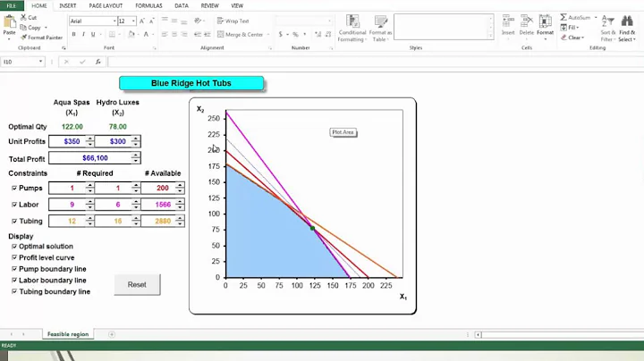Adjust Total Profit spinner
Image resolution: width=644 pixels, height=361 pixels.
[136, 158]
